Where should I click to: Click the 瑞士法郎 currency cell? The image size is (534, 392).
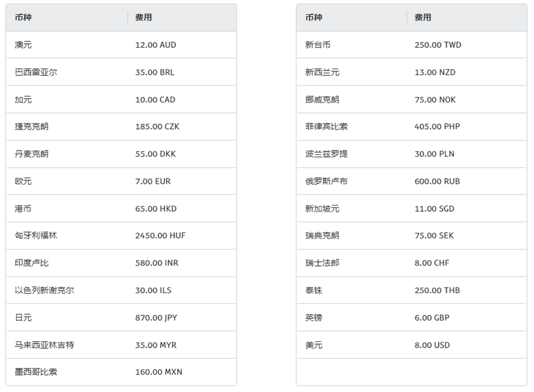click(x=322, y=262)
